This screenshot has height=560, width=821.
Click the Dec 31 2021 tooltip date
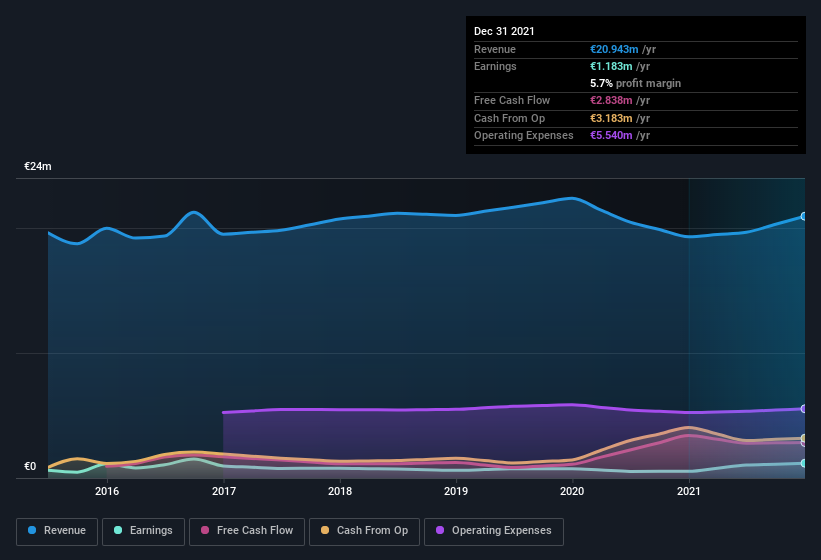[504, 31]
